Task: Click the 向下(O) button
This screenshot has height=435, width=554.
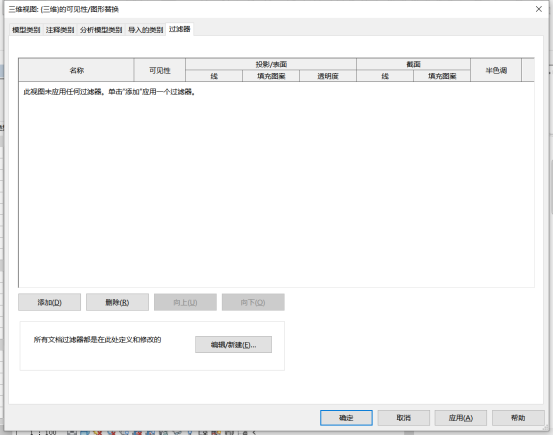Action: pos(253,302)
